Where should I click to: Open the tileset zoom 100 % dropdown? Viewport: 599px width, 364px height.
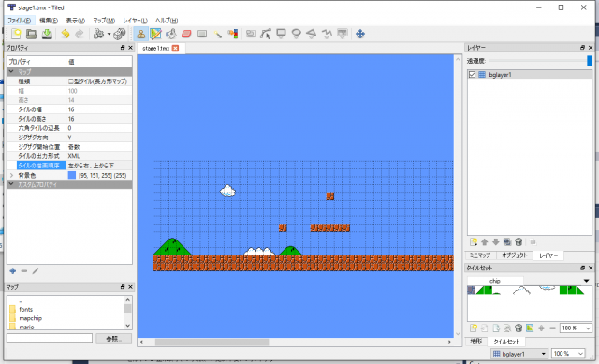click(x=576, y=328)
